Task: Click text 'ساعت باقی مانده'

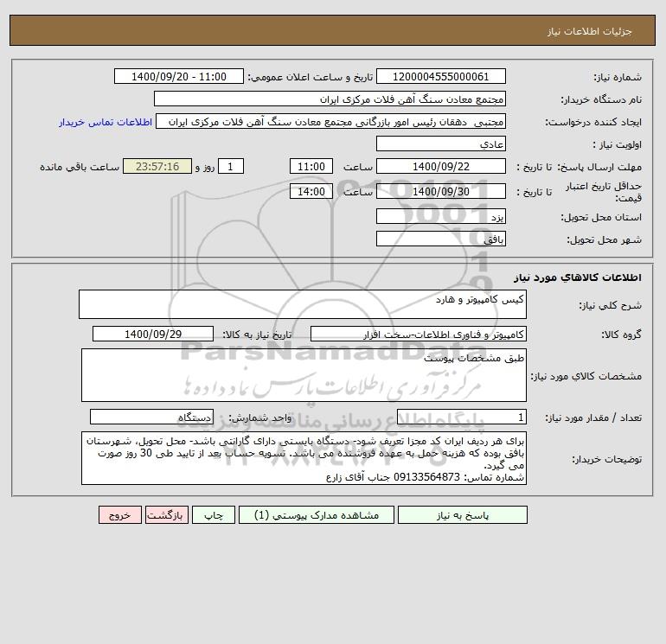Action: [80, 167]
